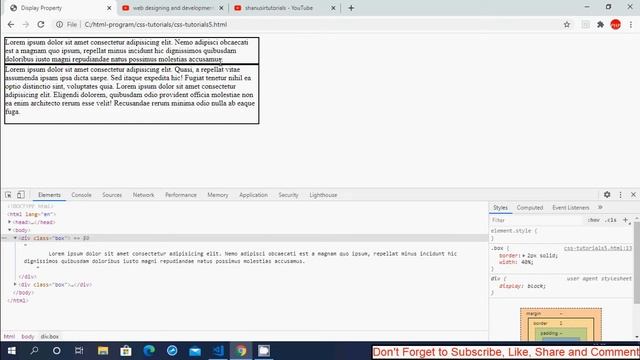
Task: Open the Memory panel tab
Action: pos(218,195)
